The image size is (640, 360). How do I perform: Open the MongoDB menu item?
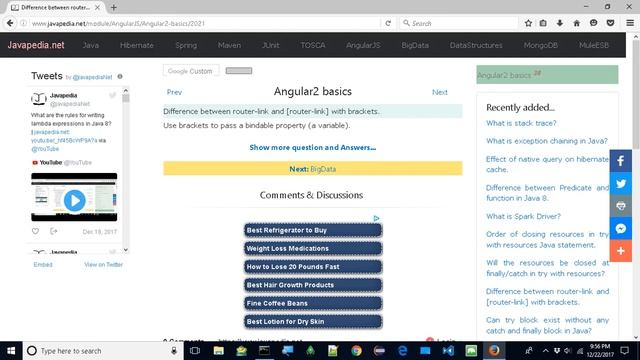pos(541,45)
